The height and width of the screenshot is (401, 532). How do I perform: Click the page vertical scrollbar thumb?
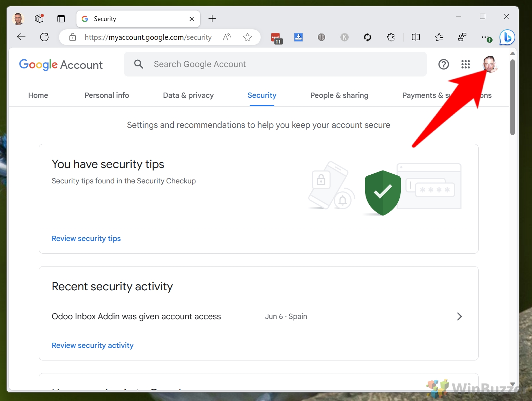(512, 97)
